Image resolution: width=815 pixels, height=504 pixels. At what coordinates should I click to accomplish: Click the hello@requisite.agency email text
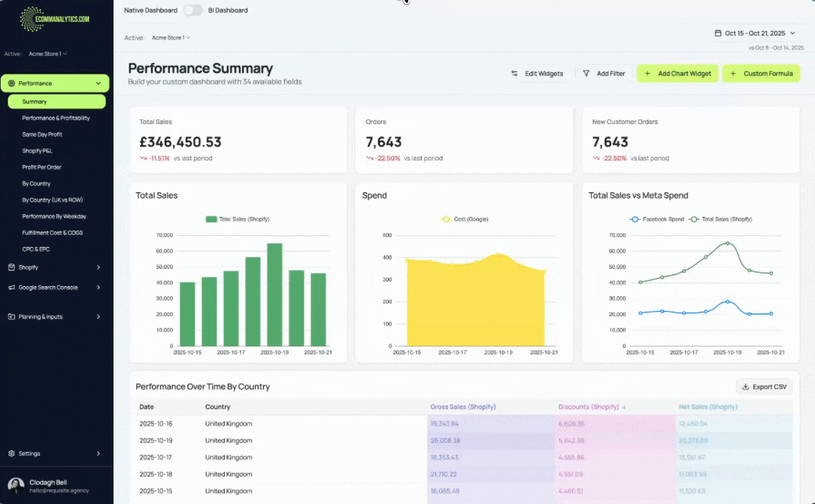(60, 491)
